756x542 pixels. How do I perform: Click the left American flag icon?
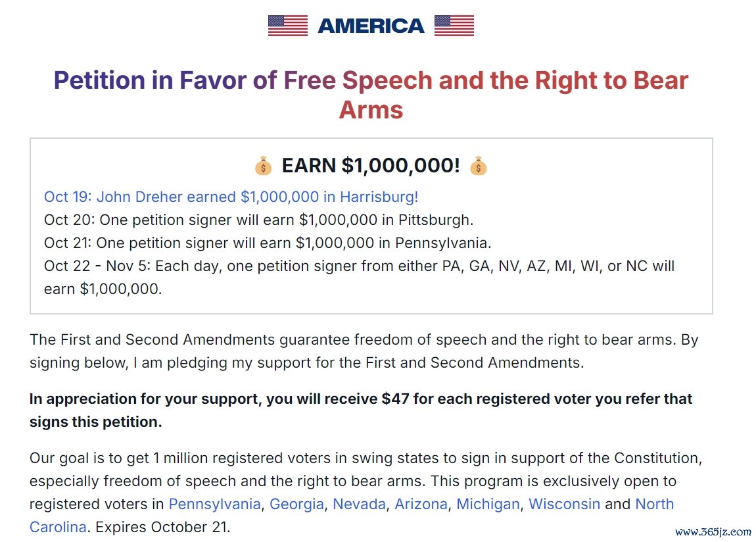point(288,26)
